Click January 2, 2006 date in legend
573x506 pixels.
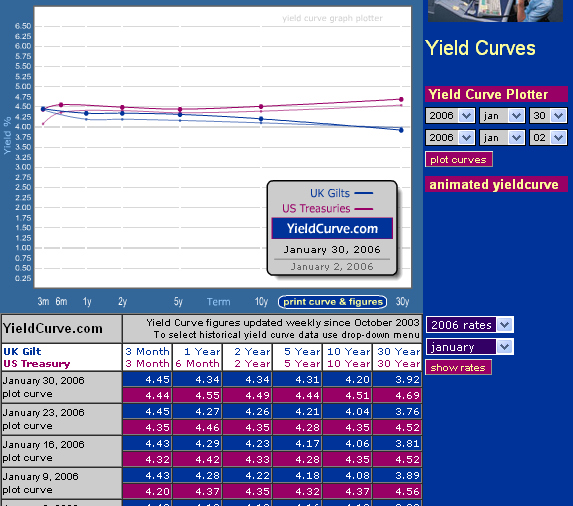pyautogui.click(x=332, y=267)
